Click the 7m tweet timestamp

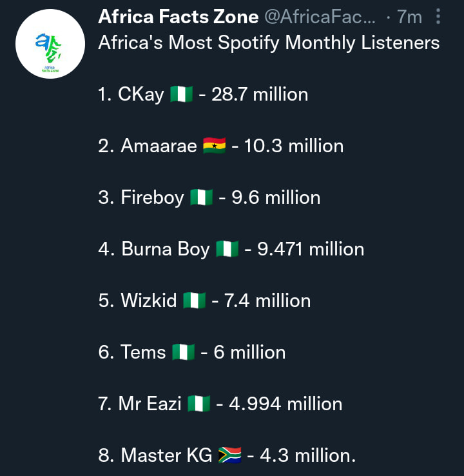409,16
